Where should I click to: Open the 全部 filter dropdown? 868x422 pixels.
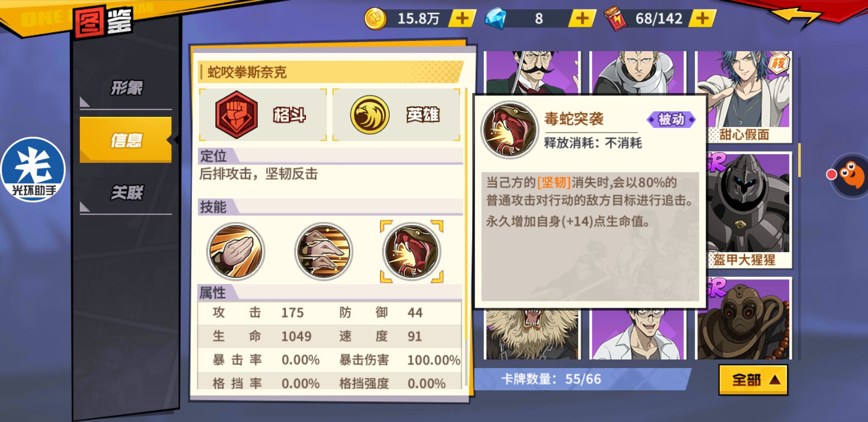tap(753, 380)
